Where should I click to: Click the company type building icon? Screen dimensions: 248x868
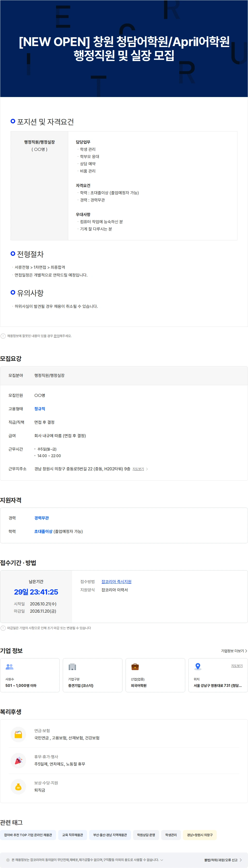click(72, 666)
